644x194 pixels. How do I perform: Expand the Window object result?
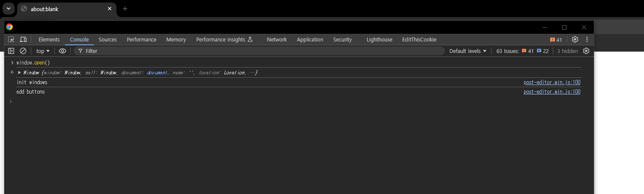pos(19,73)
